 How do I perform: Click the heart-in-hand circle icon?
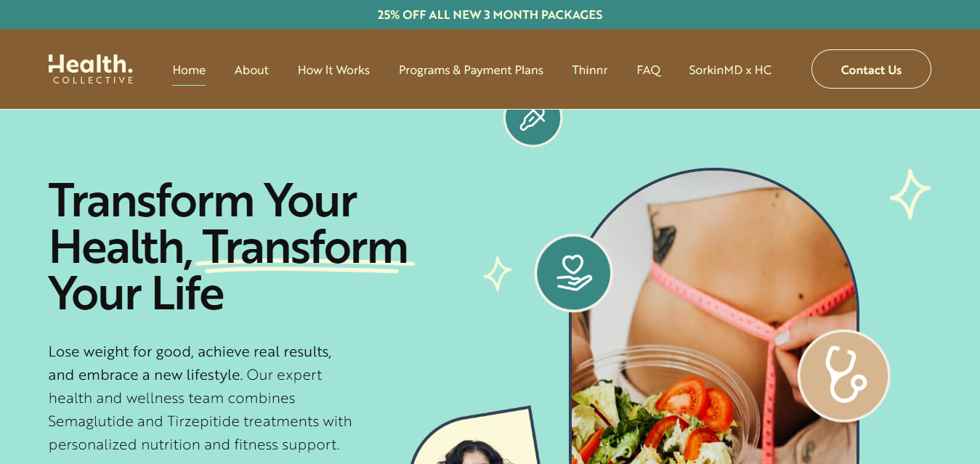pyautogui.click(x=574, y=274)
